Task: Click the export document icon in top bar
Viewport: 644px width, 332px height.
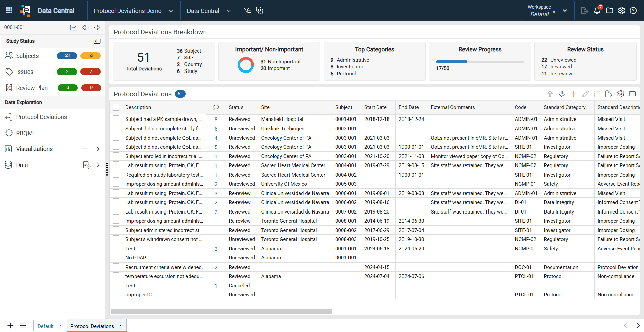Action: coord(584,11)
